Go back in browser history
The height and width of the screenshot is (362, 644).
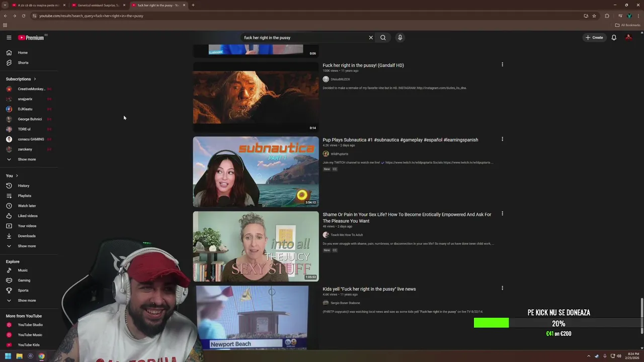click(x=5, y=16)
